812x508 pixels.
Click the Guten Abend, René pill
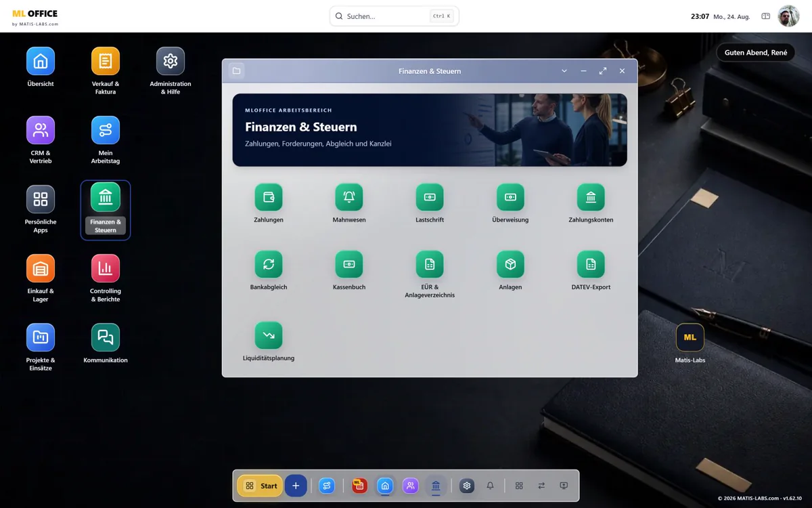point(756,53)
